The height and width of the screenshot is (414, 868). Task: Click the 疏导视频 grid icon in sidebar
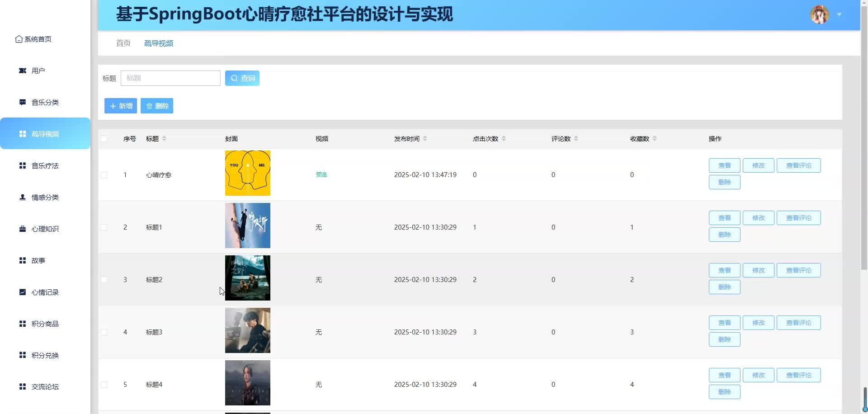(23, 134)
